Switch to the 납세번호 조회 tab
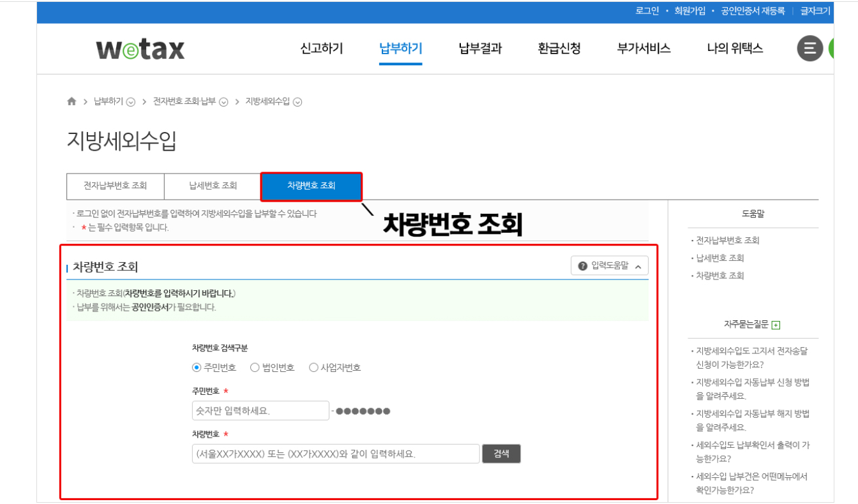Viewport: 858px width, 504px height. pyautogui.click(x=213, y=186)
